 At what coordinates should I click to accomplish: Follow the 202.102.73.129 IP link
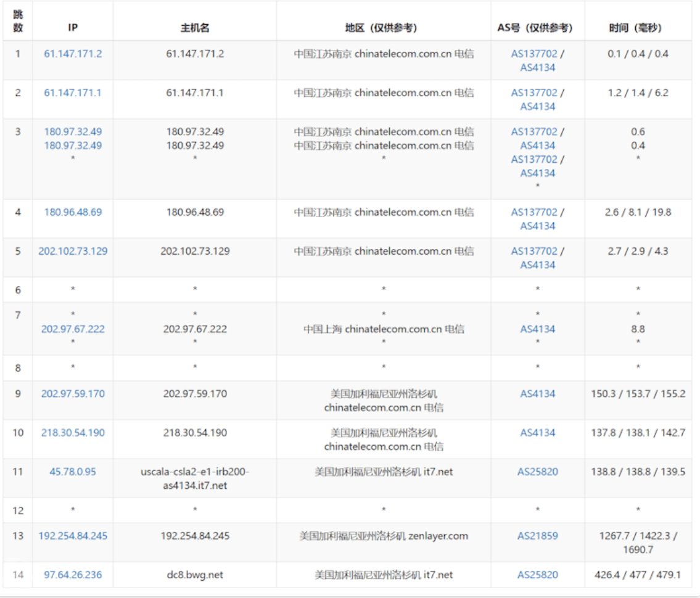[73, 251]
